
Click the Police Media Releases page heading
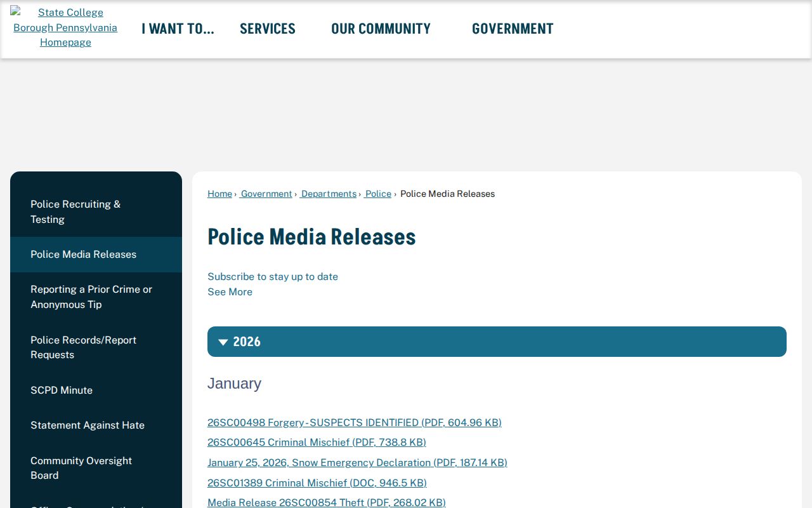(x=311, y=237)
